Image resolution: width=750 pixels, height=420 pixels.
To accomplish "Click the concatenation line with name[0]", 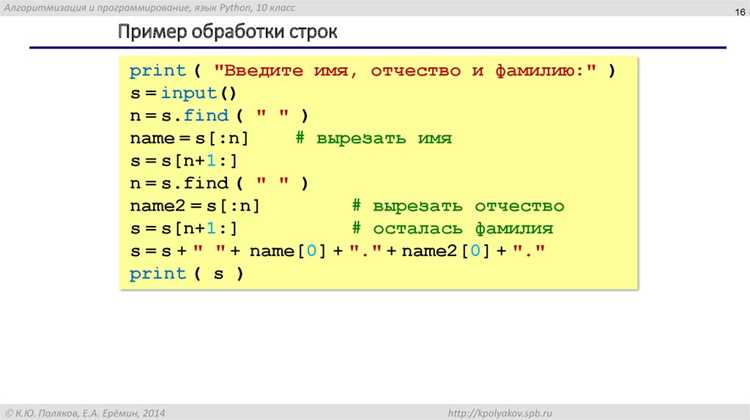I will [337, 251].
